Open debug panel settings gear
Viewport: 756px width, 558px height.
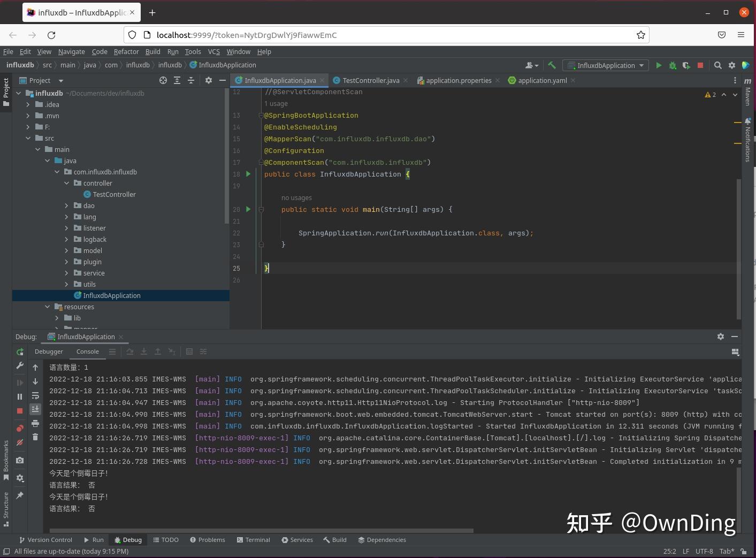721,337
